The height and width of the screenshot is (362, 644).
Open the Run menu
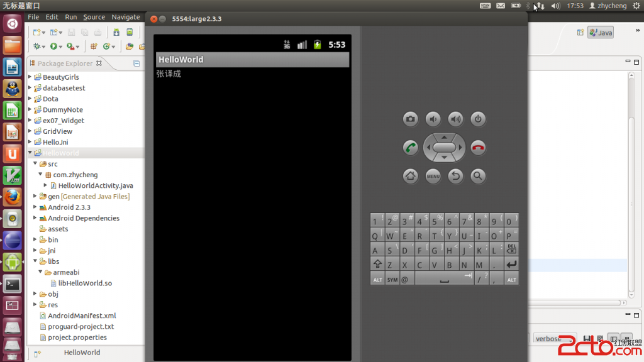pyautogui.click(x=70, y=17)
